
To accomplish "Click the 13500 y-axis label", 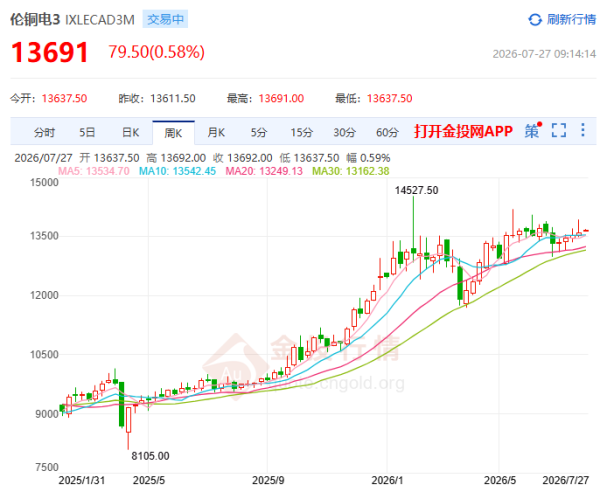I will 44,235.
